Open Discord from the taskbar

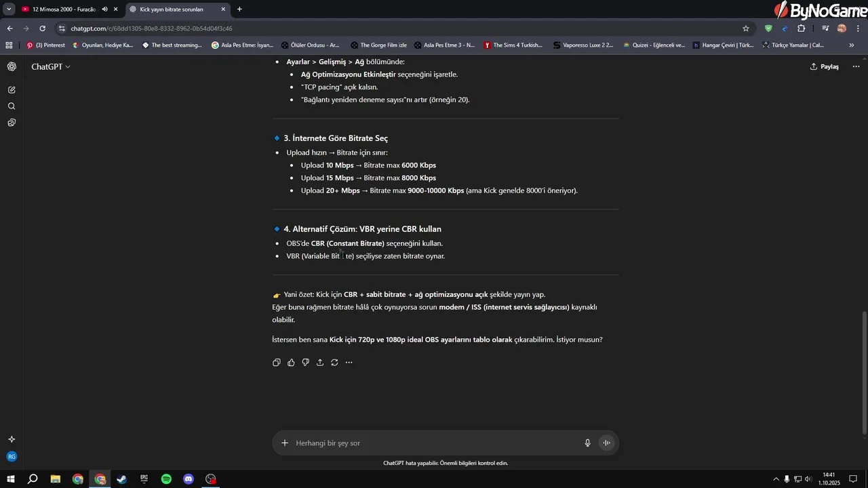click(189, 479)
